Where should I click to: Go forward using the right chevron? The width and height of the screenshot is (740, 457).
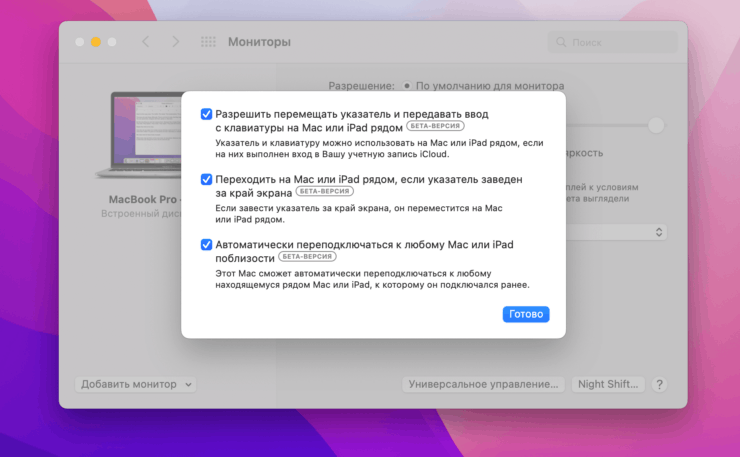coord(176,42)
